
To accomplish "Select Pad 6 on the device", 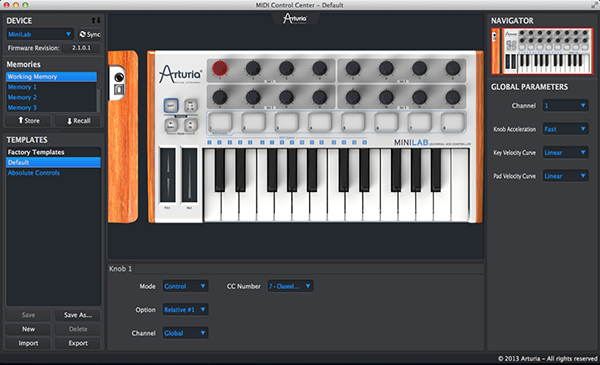I will click(386, 122).
